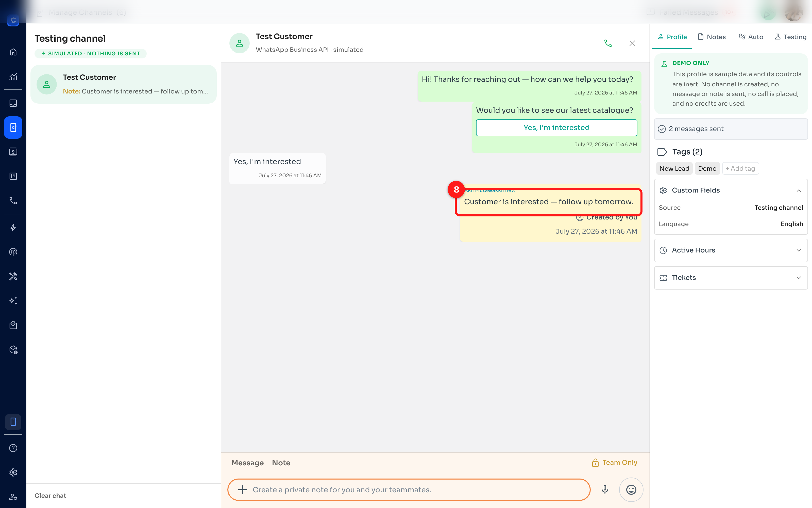
Task: Open the analytics chart icon in sidebar
Action: click(13, 77)
